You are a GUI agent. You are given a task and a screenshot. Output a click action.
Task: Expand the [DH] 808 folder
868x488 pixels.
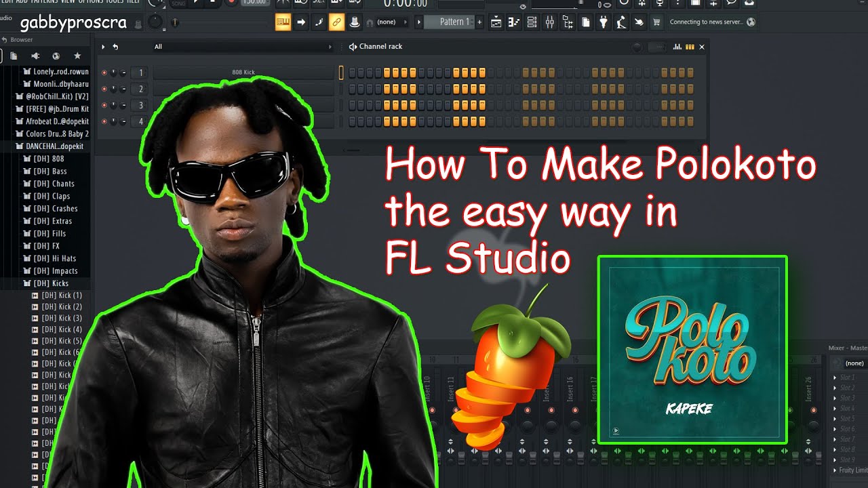click(44, 159)
